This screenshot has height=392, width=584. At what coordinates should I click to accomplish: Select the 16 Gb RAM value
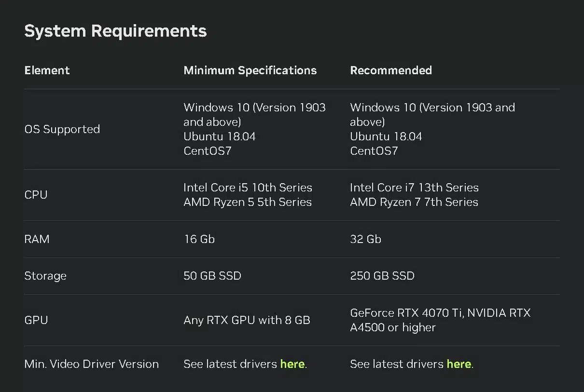point(199,239)
